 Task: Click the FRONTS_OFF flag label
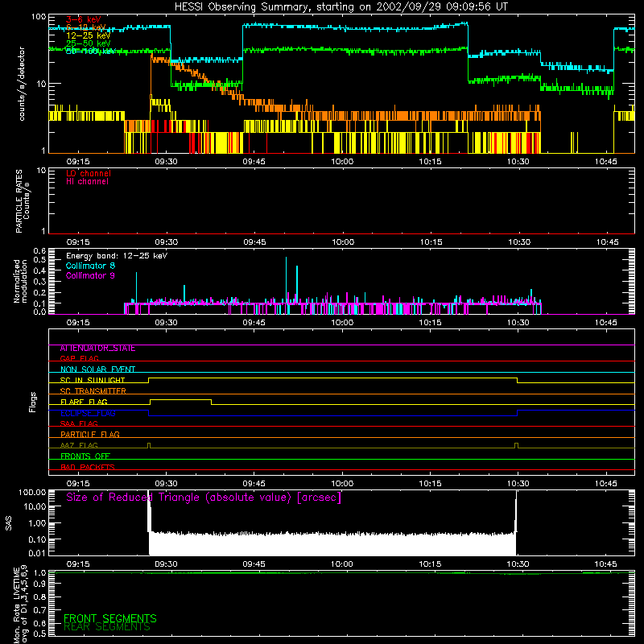click(x=85, y=456)
